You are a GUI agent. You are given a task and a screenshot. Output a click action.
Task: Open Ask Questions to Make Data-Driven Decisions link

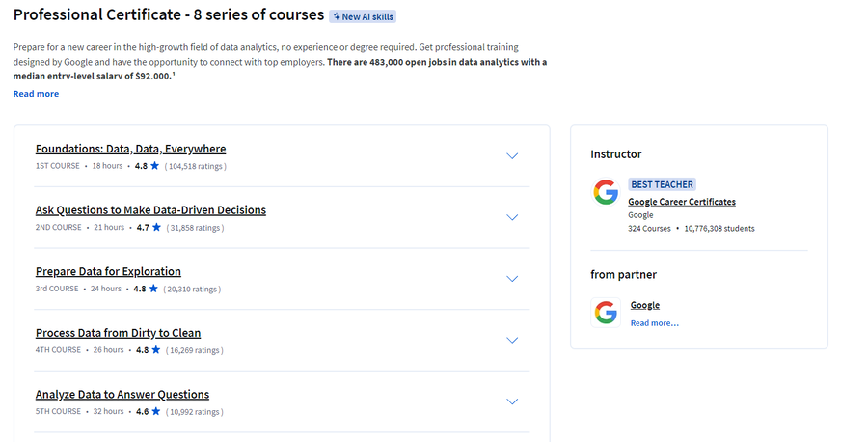(x=150, y=210)
